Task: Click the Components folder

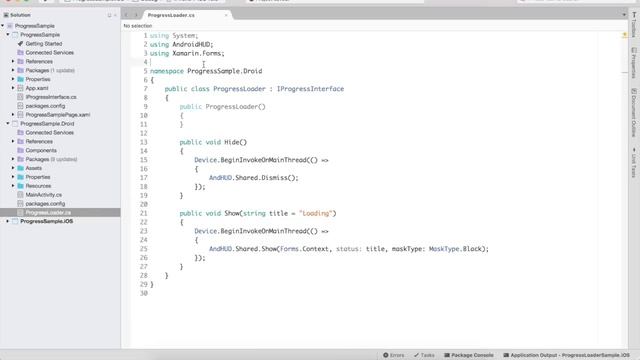Action: pyautogui.click(x=41, y=150)
